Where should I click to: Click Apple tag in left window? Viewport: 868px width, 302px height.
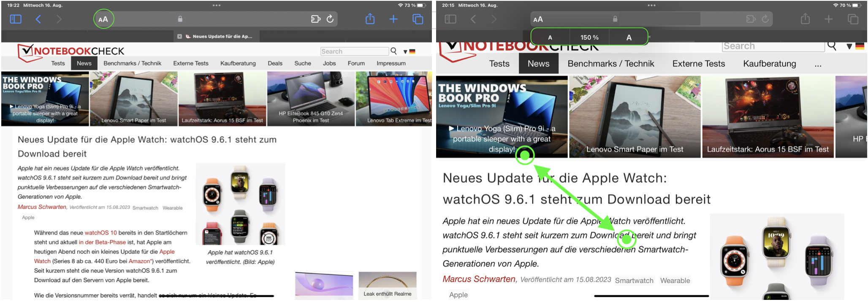pyautogui.click(x=28, y=218)
